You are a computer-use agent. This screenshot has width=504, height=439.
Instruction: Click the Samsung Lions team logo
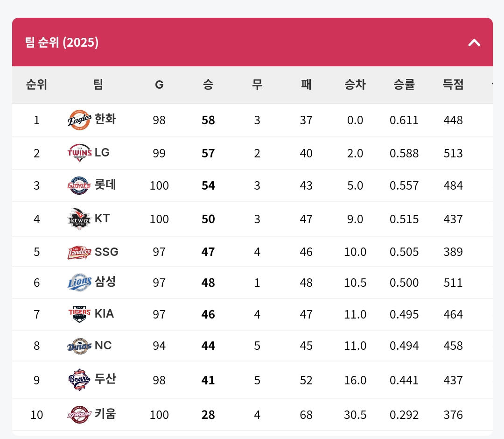(x=79, y=283)
